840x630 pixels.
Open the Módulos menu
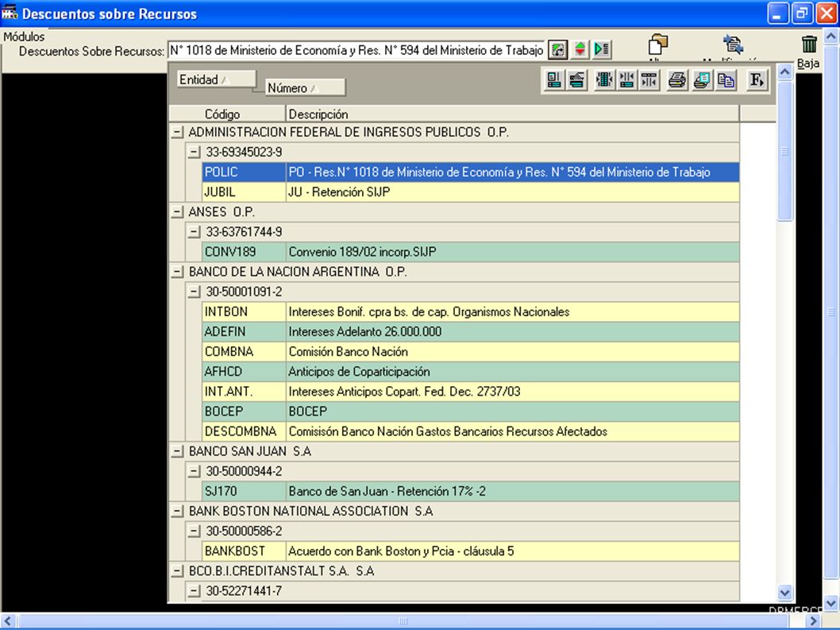24,37
